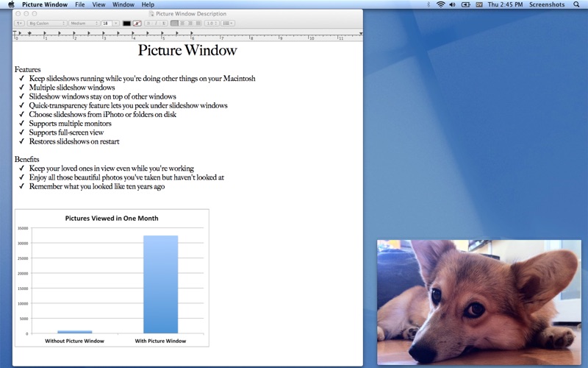Open the black text color swatch
This screenshot has width=588, height=368.
(126, 24)
